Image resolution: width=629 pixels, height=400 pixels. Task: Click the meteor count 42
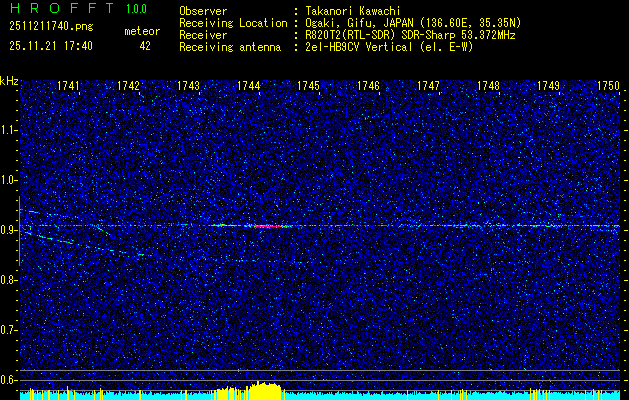(145, 46)
